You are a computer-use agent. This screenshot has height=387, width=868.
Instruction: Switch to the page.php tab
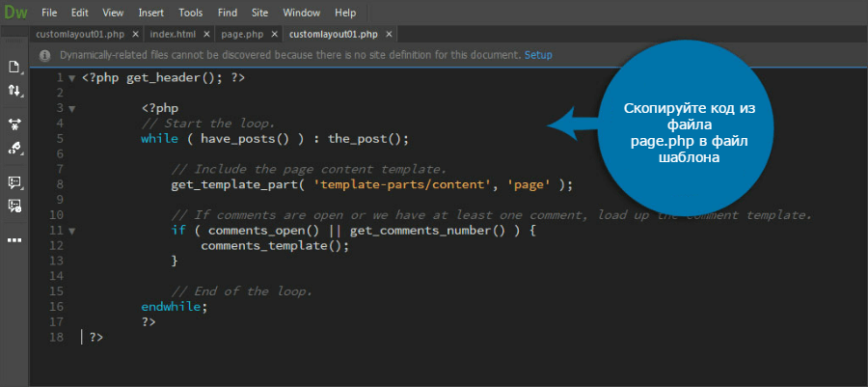coord(242,35)
